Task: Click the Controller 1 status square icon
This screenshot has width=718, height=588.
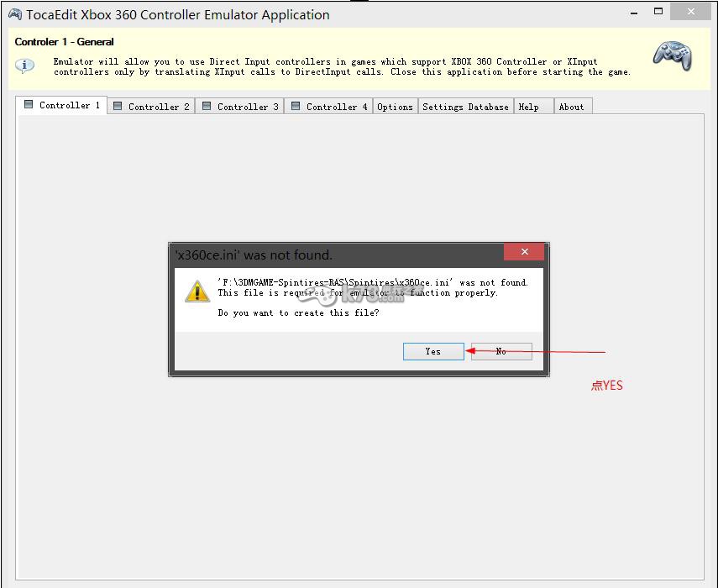Action: (29, 105)
